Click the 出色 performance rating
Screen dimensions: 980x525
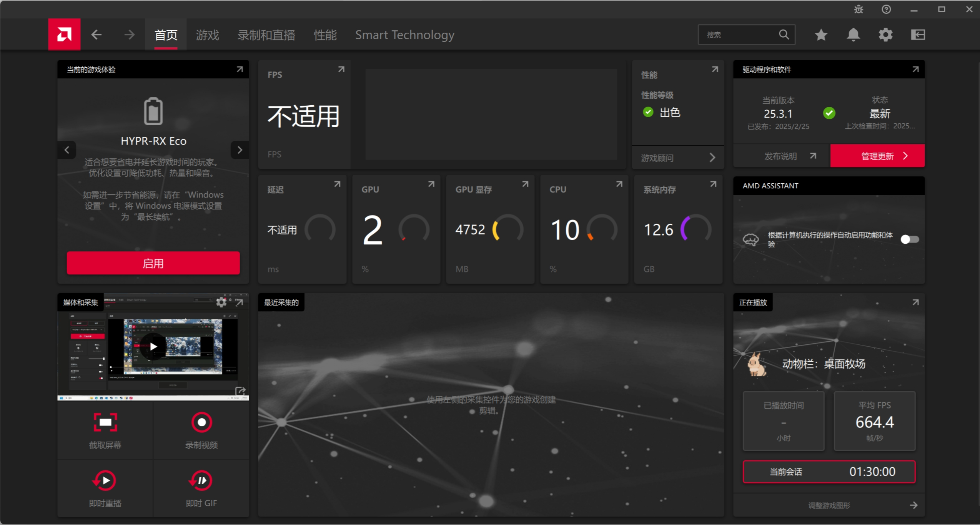pyautogui.click(x=670, y=113)
